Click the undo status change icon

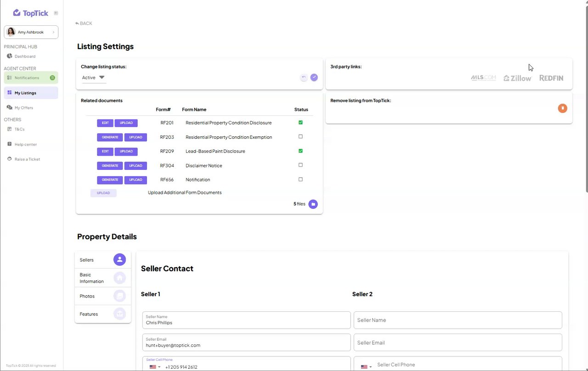tap(304, 78)
